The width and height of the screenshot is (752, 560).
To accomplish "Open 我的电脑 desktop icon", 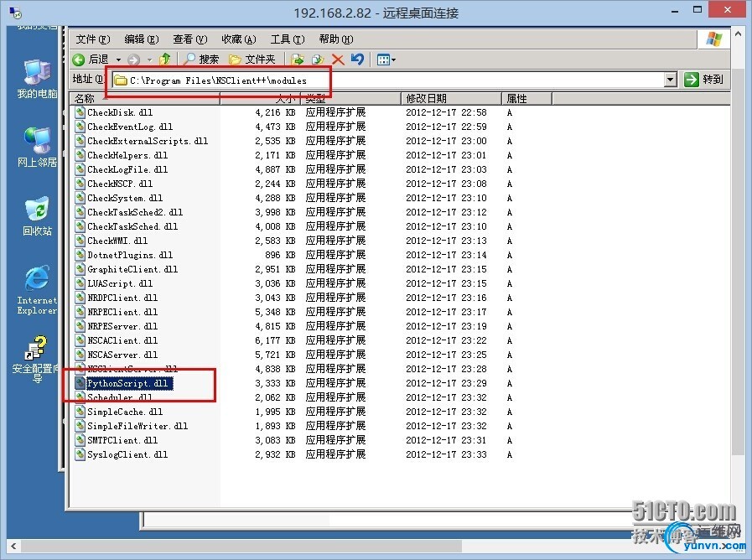I will point(37,80).
